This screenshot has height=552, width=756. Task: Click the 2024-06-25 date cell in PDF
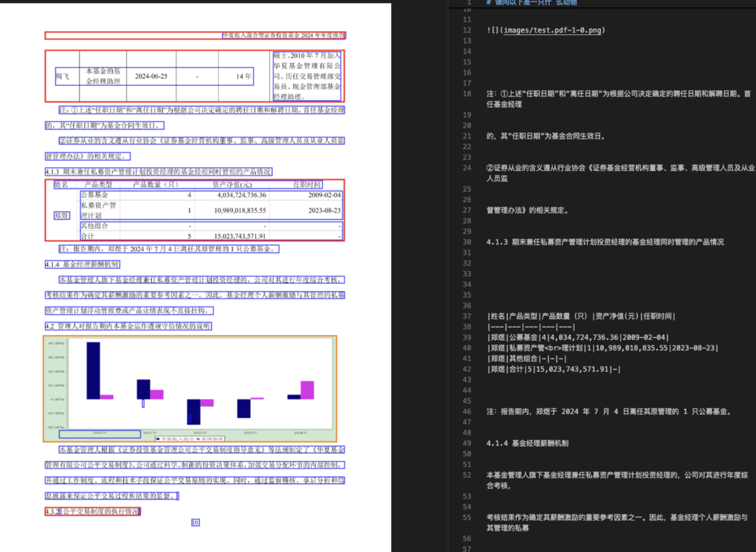pos(151,77)
